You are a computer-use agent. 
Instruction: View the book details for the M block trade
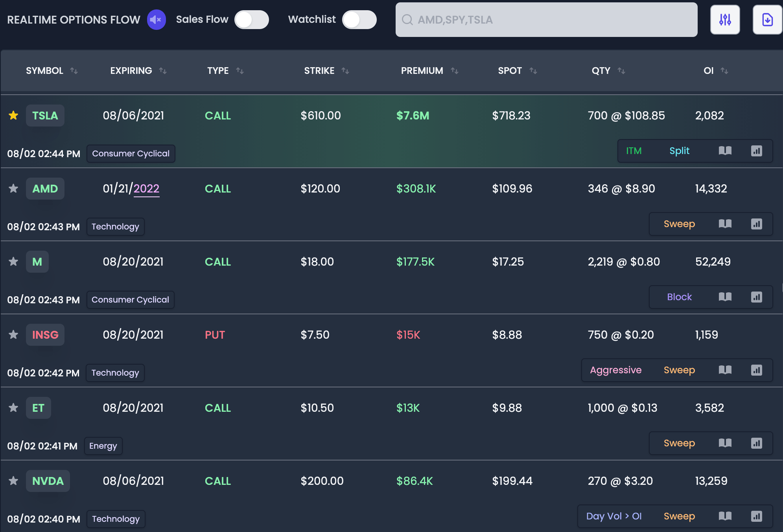726,297
